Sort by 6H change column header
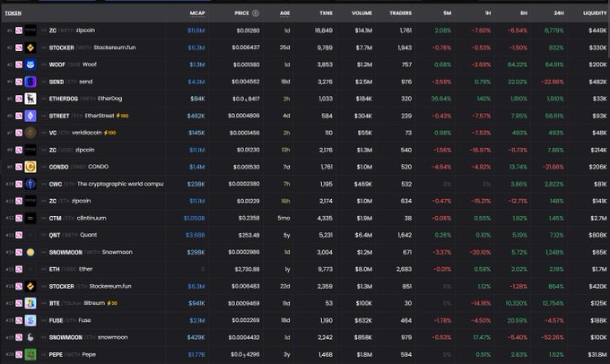 (524, 13)
